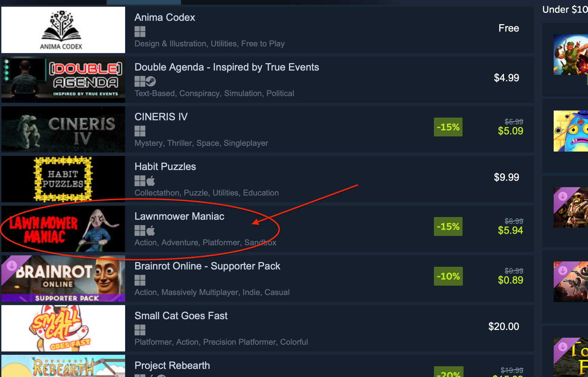
Task: Click the Windows icon under Small Cat Goes Fast
Action: click(x=140, y=330)
